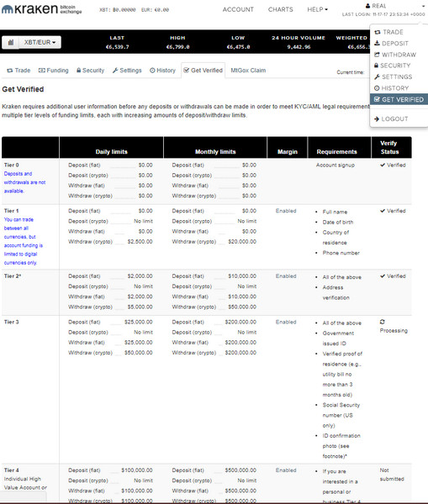Click the Tier 1 Verified checkmark icon
The image size is (428, 504).
click(383, 211)
